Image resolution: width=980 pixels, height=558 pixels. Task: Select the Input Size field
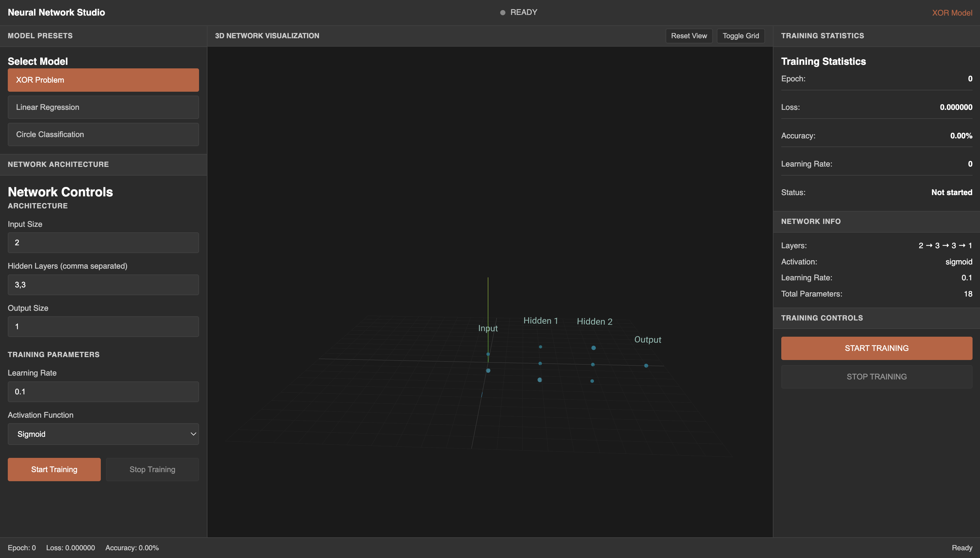pos(103,242)
